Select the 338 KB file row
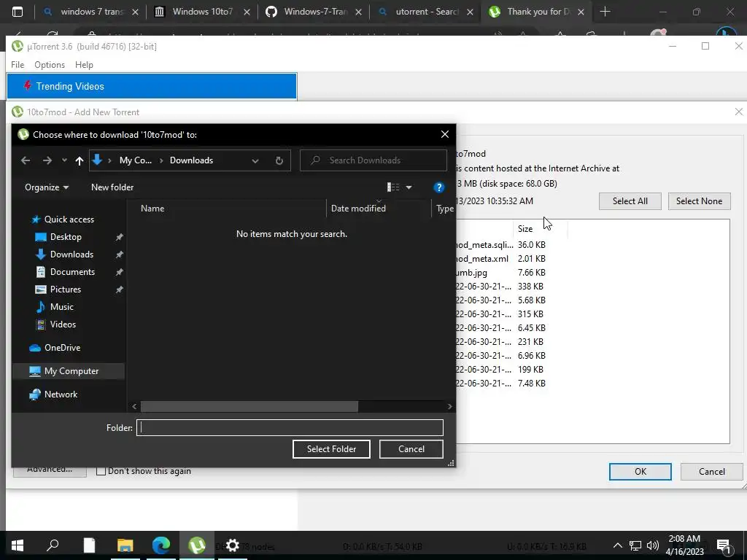Screen dimensions: 747x560 pyautogui.click(x=500, y=286)
